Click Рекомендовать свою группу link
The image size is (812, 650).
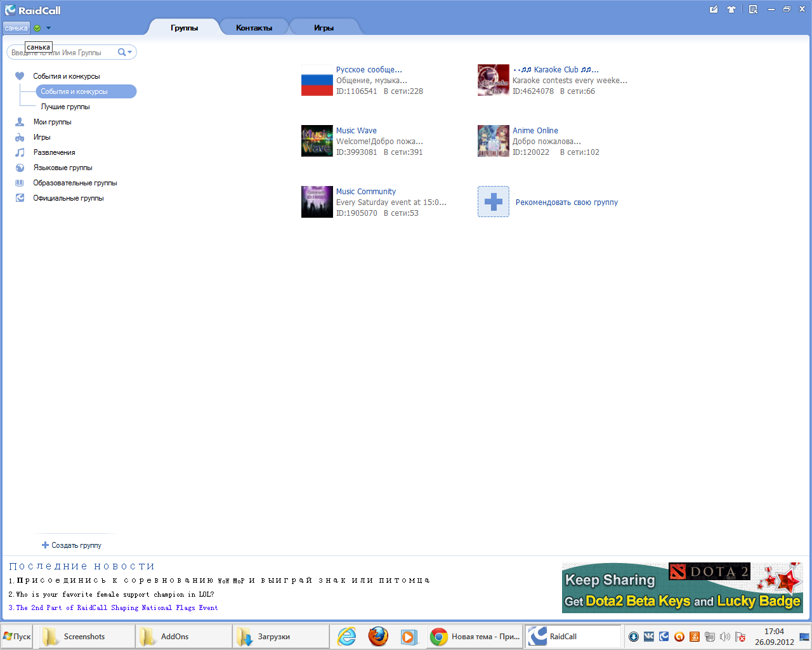pyautogui.click(x=566, y=202)
